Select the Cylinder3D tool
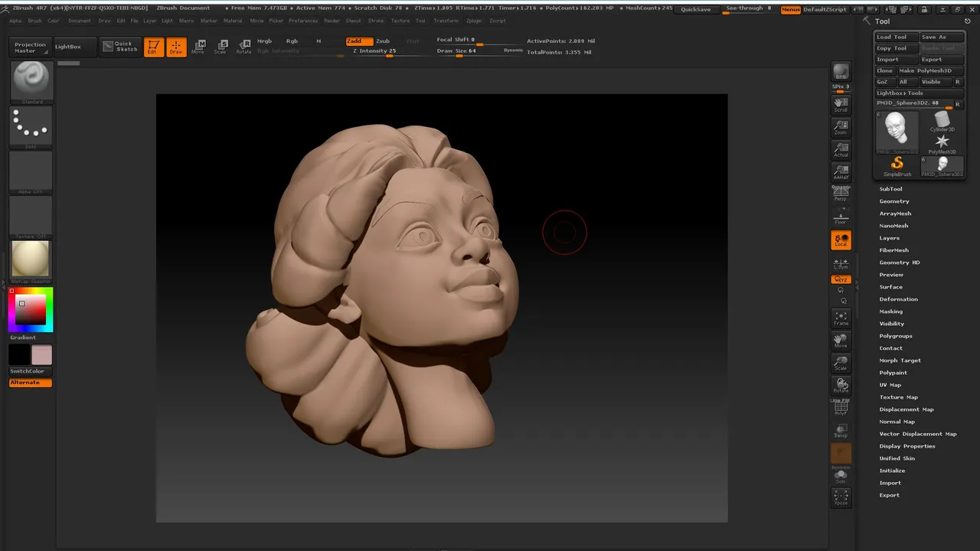 pos(942,122)
